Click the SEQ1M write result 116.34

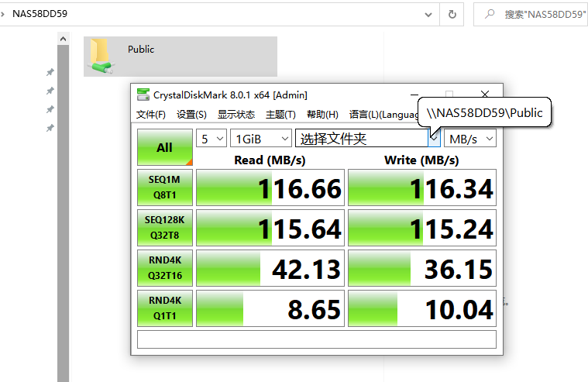coord(422,188)
